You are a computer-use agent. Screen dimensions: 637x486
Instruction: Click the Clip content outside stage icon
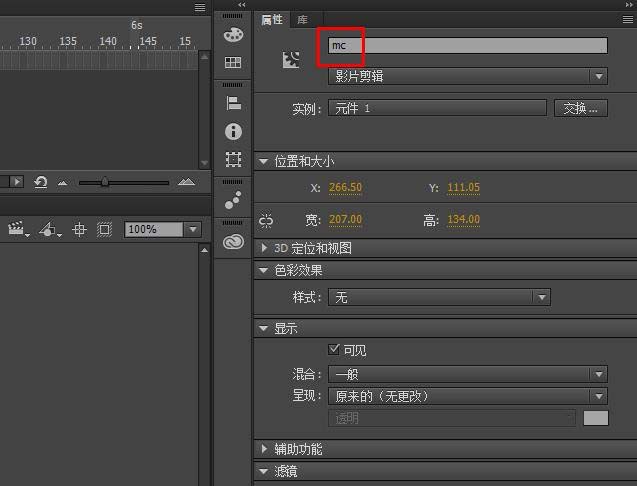tap(104, 230)
